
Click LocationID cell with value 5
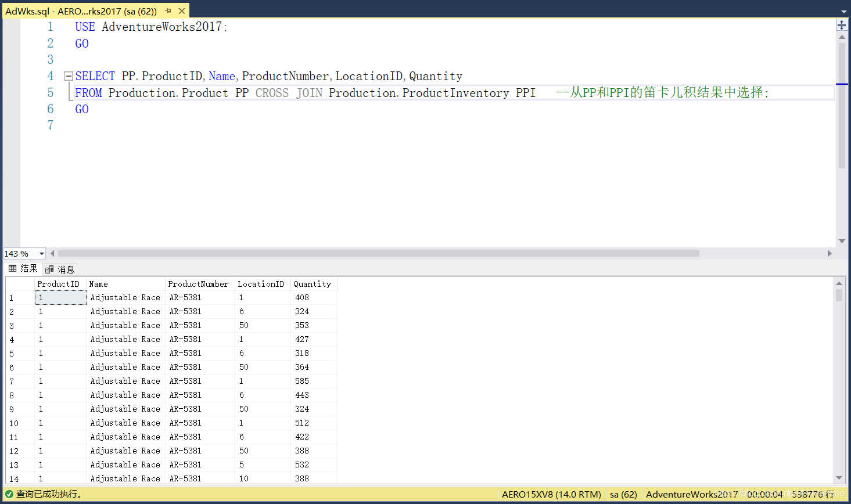[263, 465]
